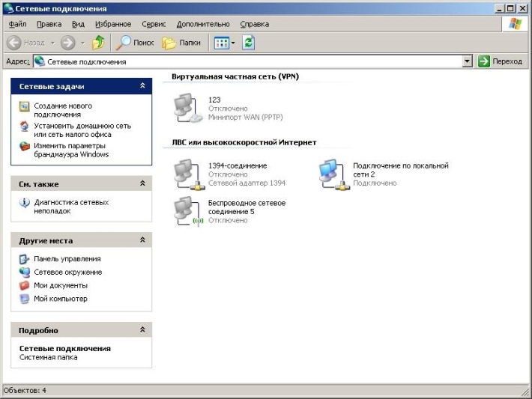
Task: Maximize the Сетевые подключения window
Action: [510, 8]
